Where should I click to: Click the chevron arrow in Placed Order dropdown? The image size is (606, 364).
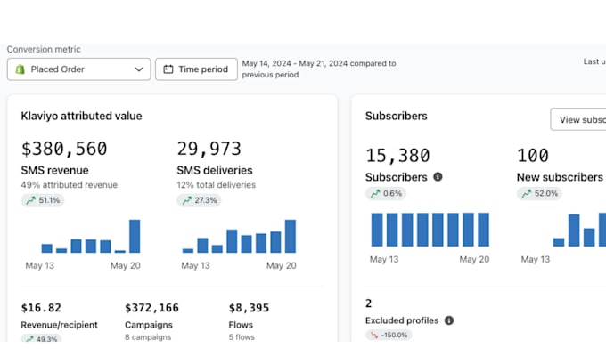(x=139, y=69)
